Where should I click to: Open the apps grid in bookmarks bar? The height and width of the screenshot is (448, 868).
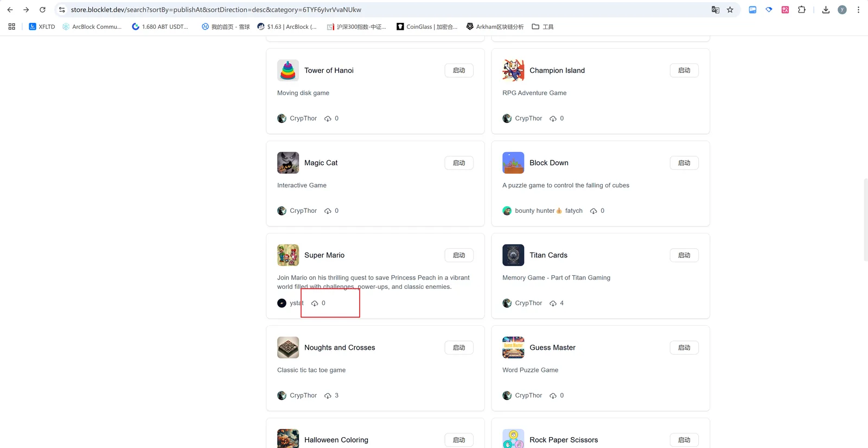click(x=12, y=27)
